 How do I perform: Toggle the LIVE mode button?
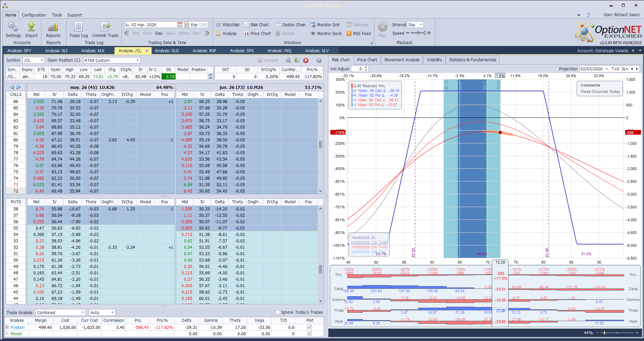click(x=204, y=25)
